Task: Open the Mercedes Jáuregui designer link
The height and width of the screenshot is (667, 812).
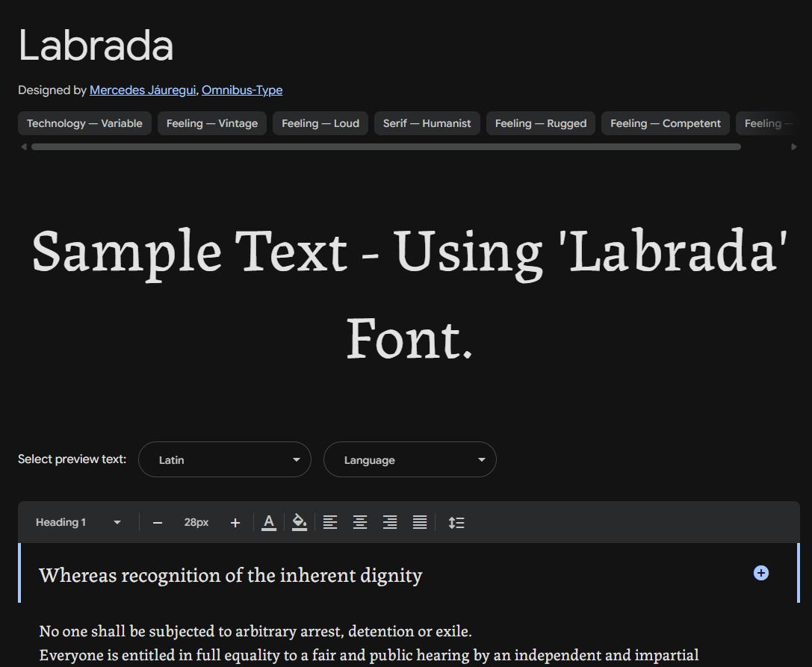Action: pos(143,90)
